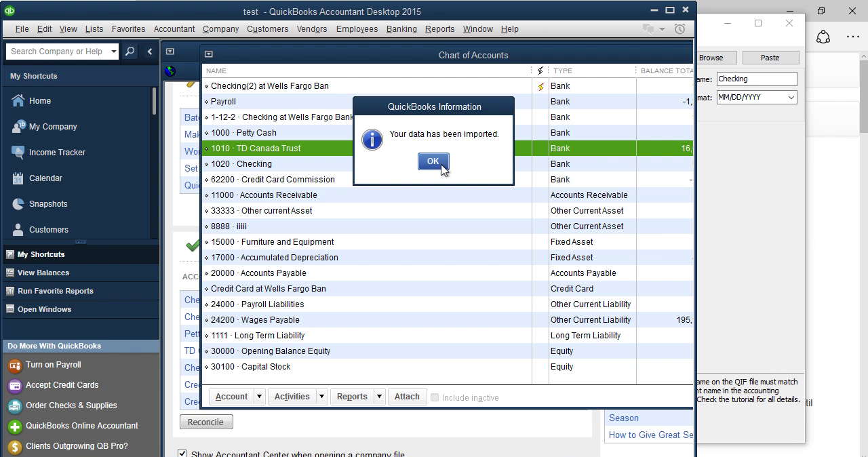Open Calendar shortcut icon
This screenshot has width=868, height=457.
point(18,178)
